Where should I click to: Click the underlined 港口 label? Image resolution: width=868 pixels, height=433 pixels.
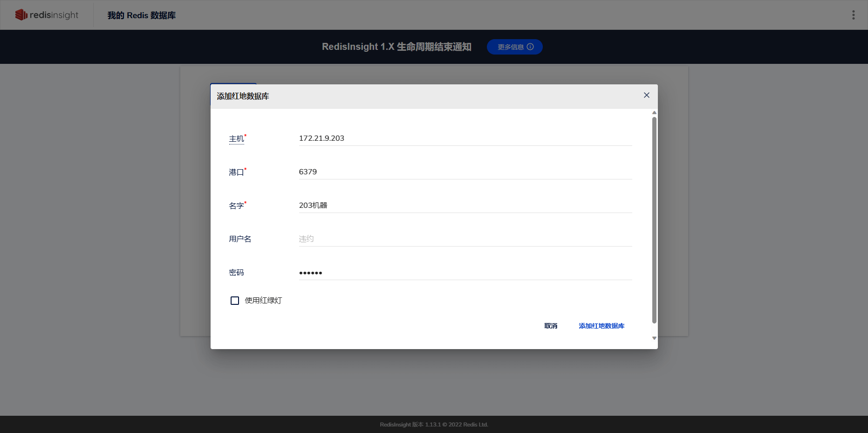pos(235,172)
